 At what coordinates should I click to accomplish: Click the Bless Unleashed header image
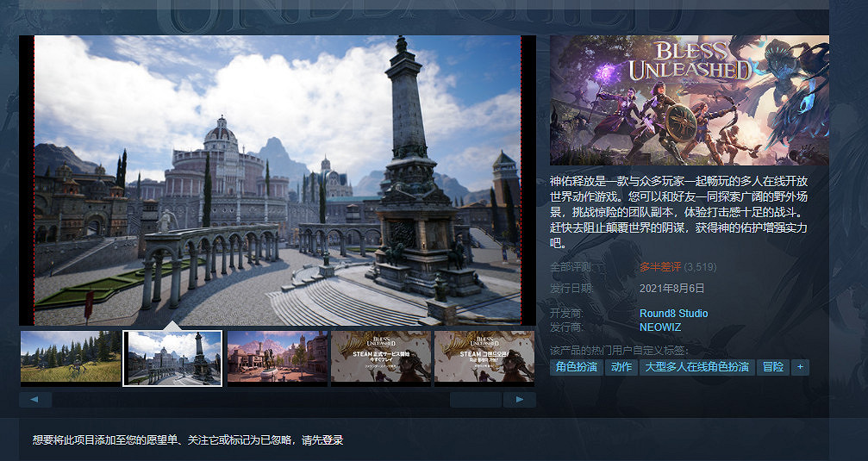tap(690, 100)
